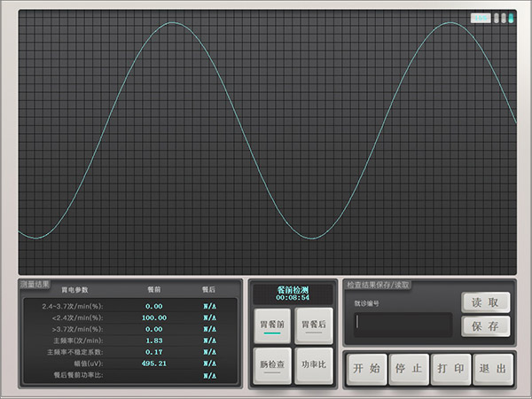This screenshot has height=399, width=532.
Task: Click the middle gray indicator light
Action: [x=504, y=18]
